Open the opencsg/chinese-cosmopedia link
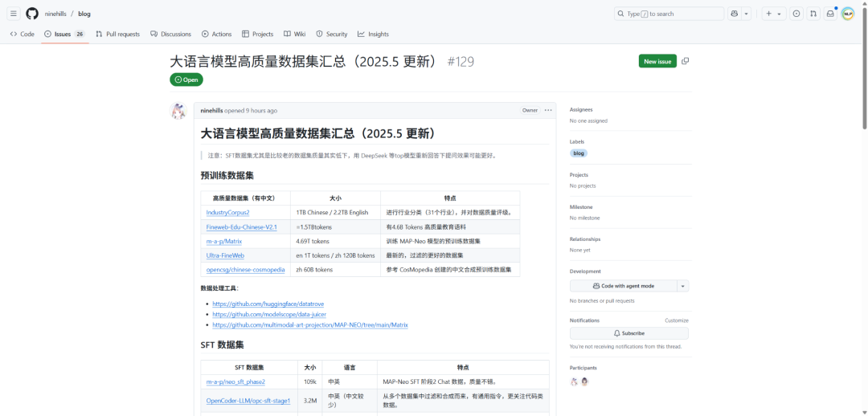868x416 pixels. point(246,270)
